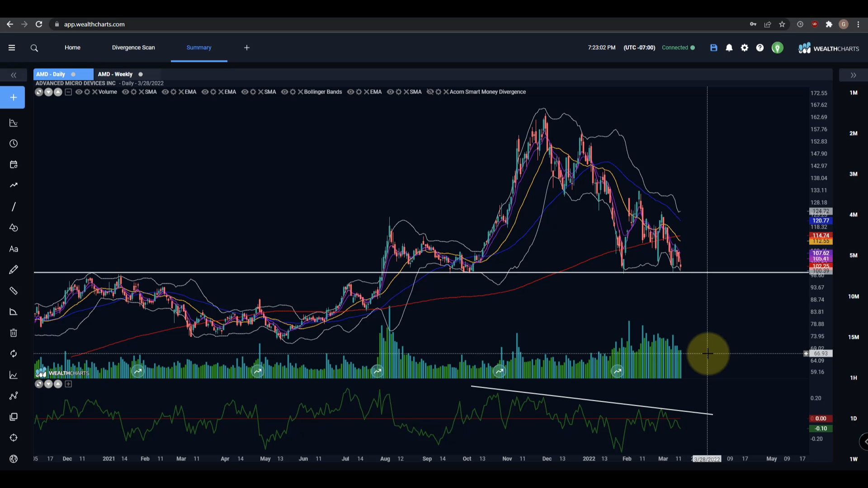
Task: Click the browser back arrow
Action: (10, 24)
